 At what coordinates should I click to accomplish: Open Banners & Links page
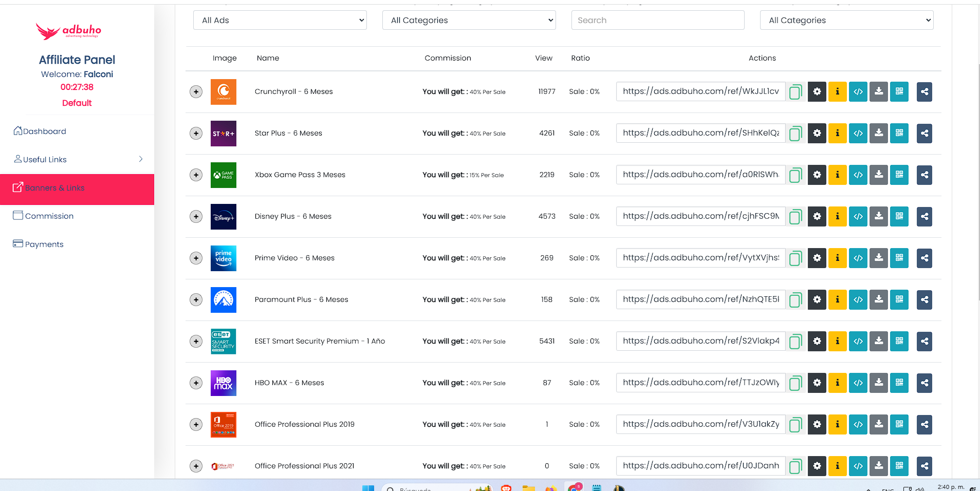pyautogui.click(x=77, y=190)
